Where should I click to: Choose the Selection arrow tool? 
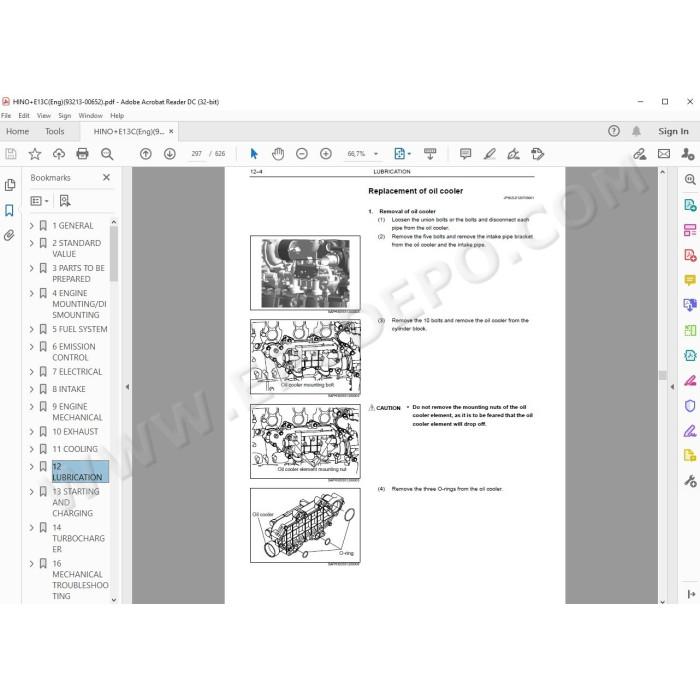(254, 154)
